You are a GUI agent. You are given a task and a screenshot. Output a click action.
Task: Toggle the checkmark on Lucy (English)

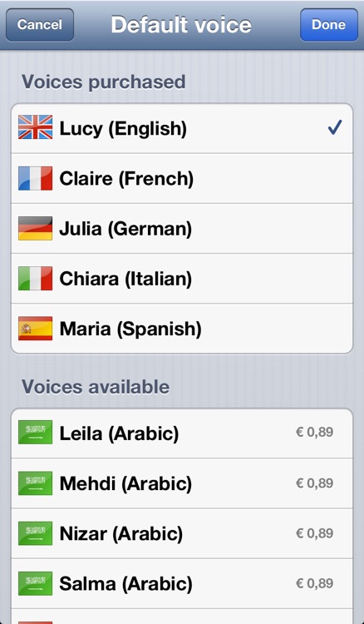click(x=335, y=128)
